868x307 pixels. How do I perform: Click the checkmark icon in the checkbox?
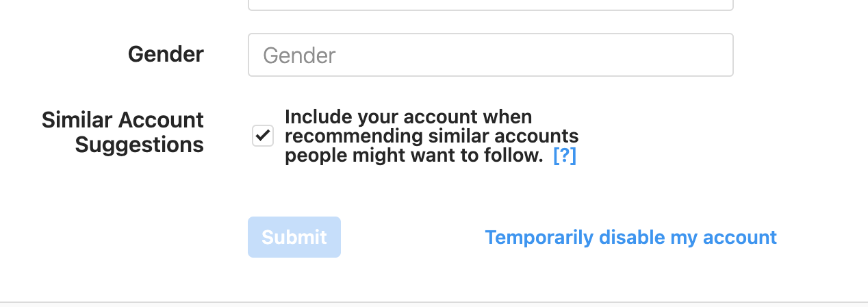coord(263,136)
